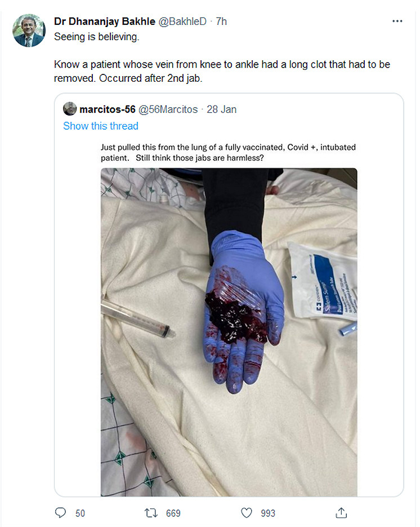Click the share upload icon
Screen dimensions: 420x527
point(341,512)
